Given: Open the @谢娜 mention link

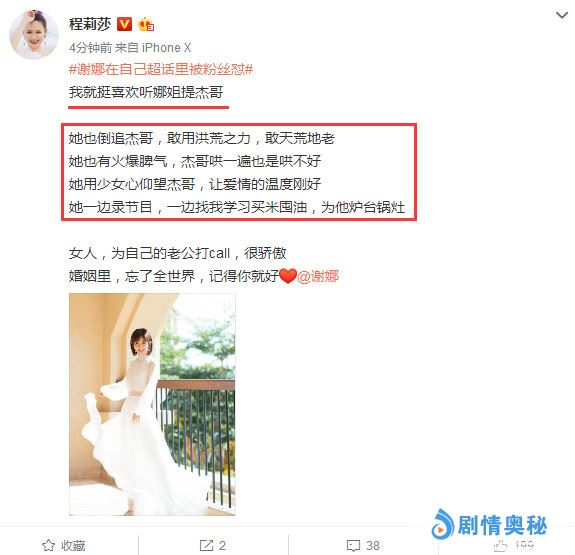Looking at the screenshot, I should [318, 276].
